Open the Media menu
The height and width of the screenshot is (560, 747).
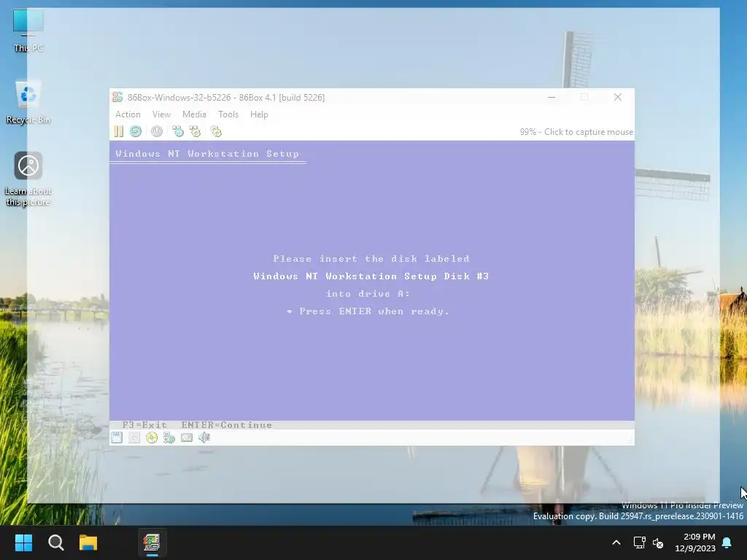(194, 114)
